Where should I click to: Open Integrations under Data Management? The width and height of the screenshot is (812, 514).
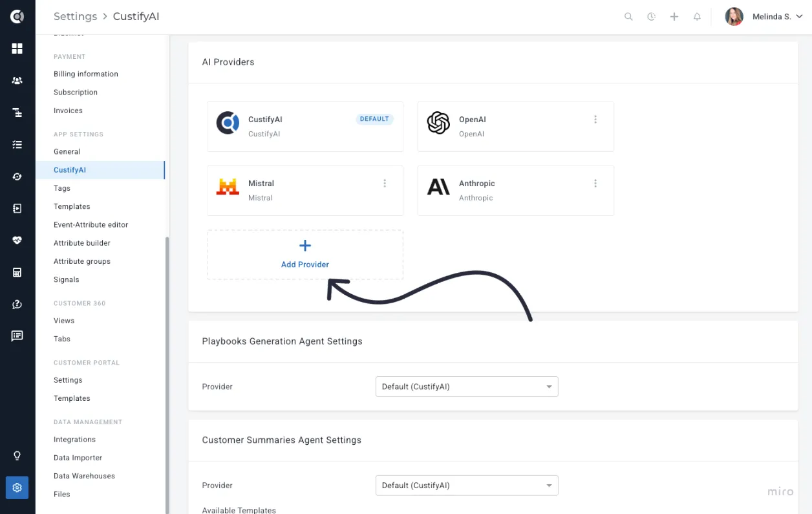click(x=74, y=440)
